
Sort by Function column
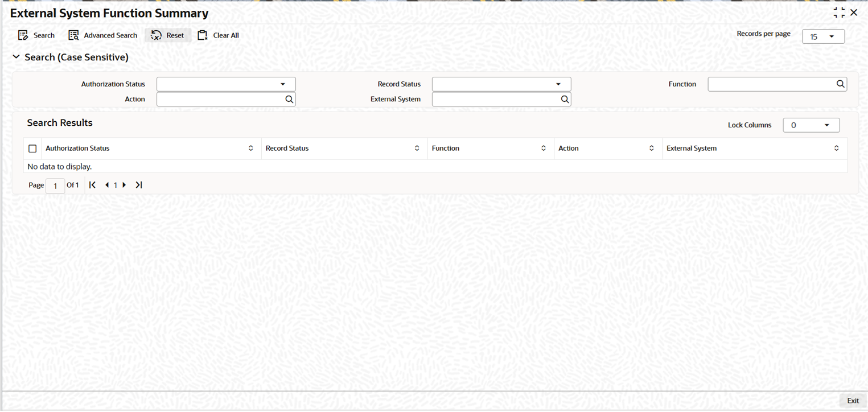point(544,149)
